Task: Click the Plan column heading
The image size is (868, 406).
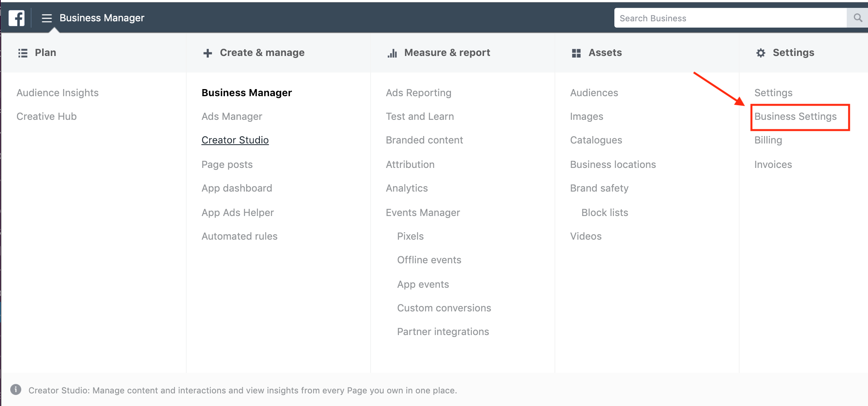Action: click(45, 52)
